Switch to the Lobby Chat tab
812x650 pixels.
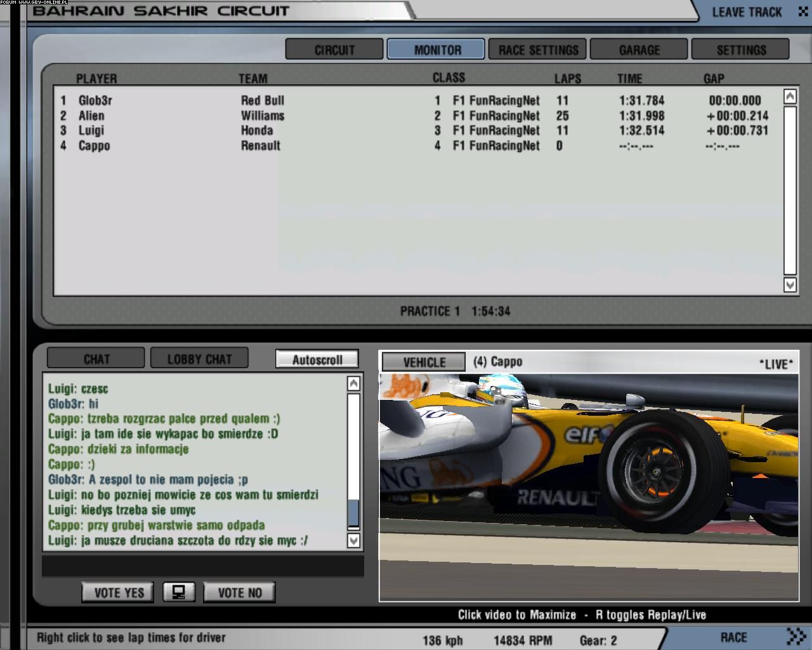(199, 359)
